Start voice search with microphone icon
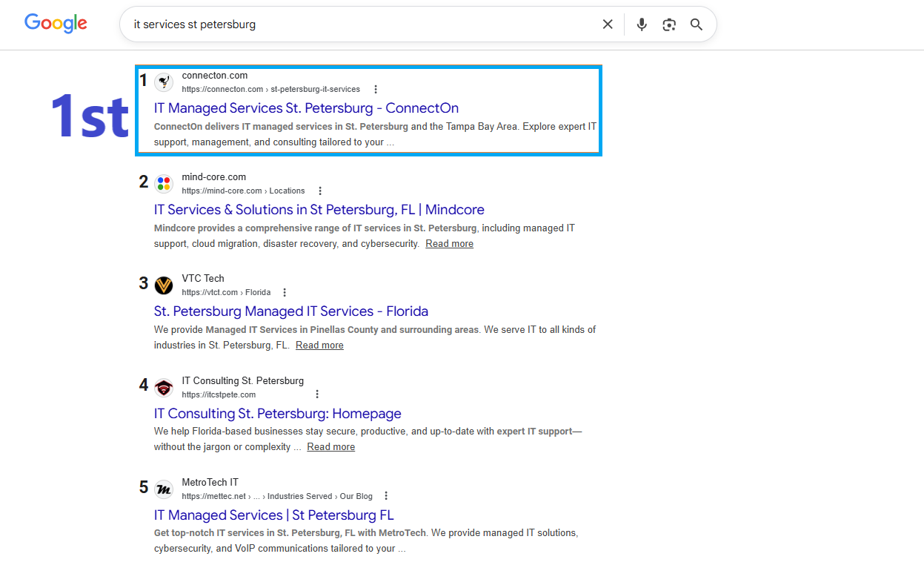This screenshot has height=565, width=924. pos(642,24)
